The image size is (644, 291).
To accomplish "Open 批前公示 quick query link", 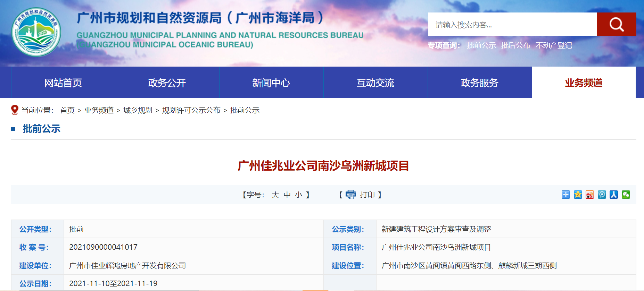I will point(481,45).
